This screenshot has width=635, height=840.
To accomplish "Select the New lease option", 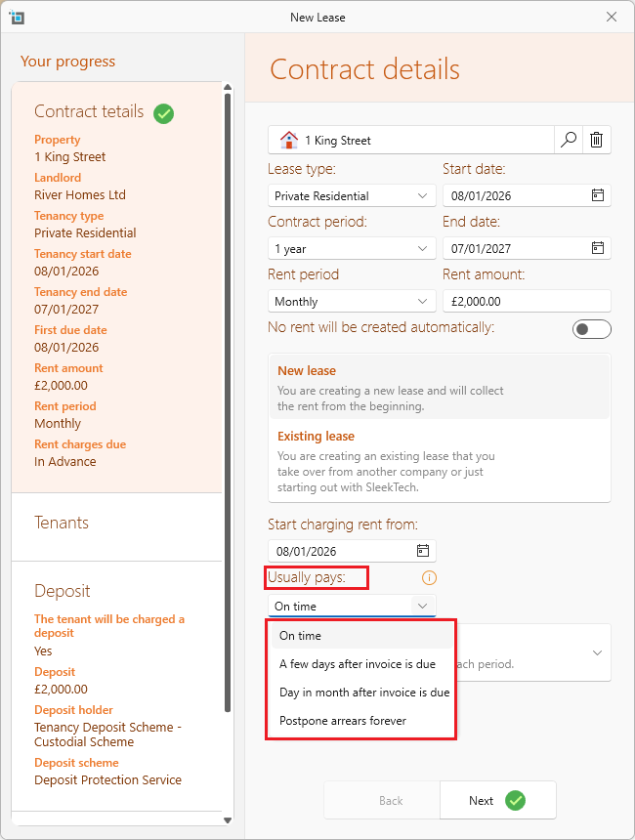I will click(439, 388).
